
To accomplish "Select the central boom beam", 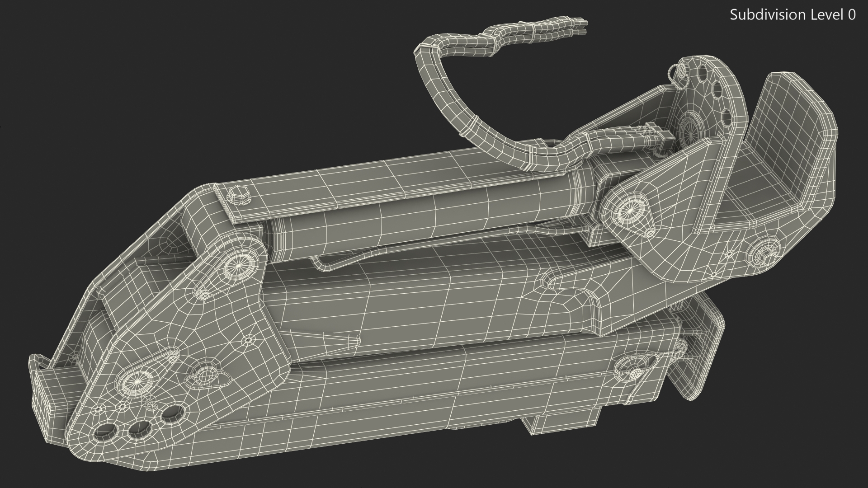I will point(407,303).
